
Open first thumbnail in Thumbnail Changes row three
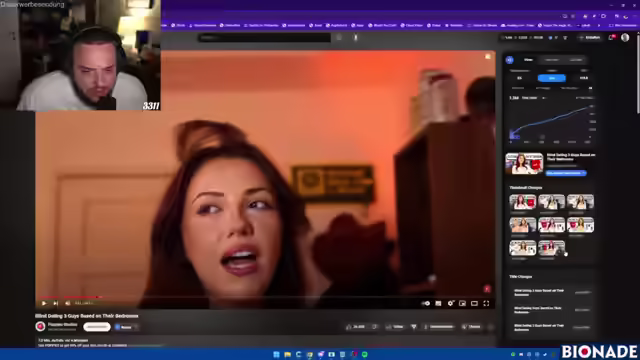pyautogui.click(x=522, y=248)
